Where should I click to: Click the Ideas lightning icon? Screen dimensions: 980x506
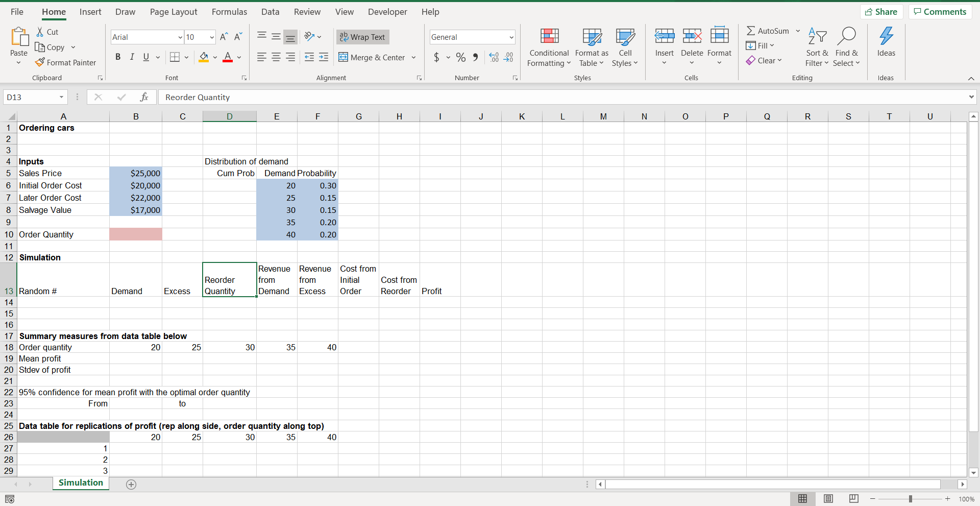pyautogui.click(x=887, y=36)
